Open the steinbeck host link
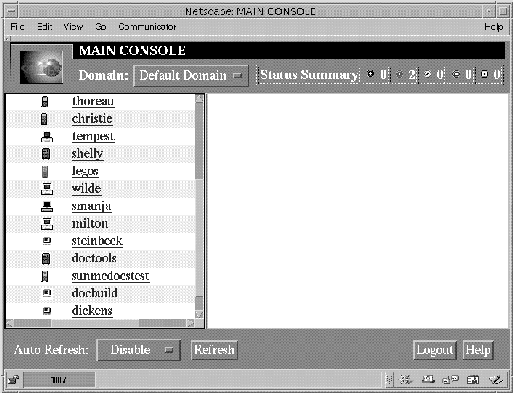Image resolution: width=513 pixels, height=393 pixels. tap(97, 241)
